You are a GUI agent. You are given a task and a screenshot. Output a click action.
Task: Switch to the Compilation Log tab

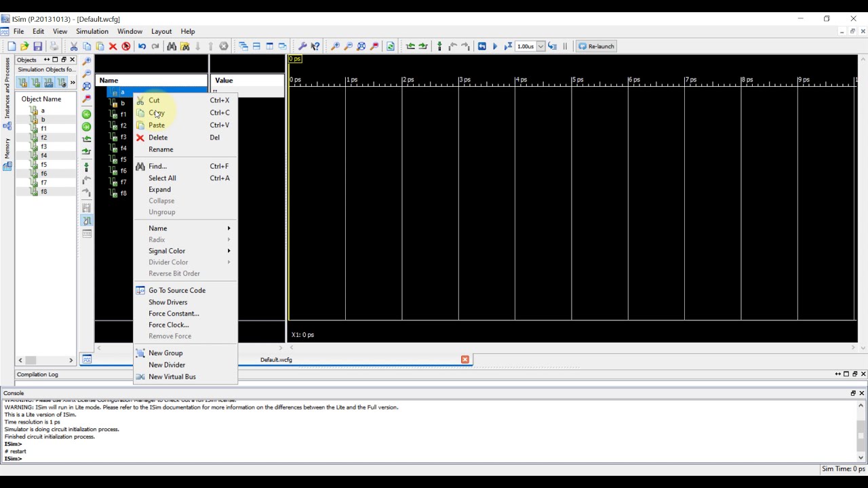coord(37,374)
